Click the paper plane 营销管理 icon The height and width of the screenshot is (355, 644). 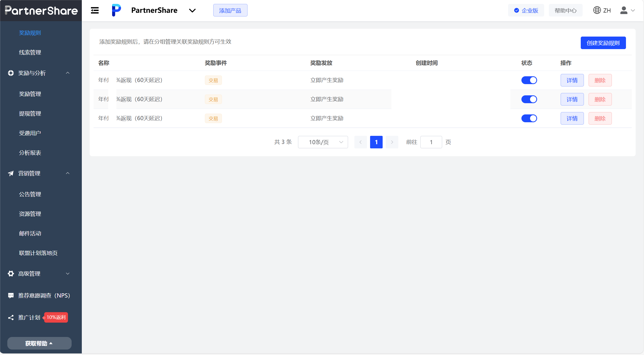coord(11,173)
